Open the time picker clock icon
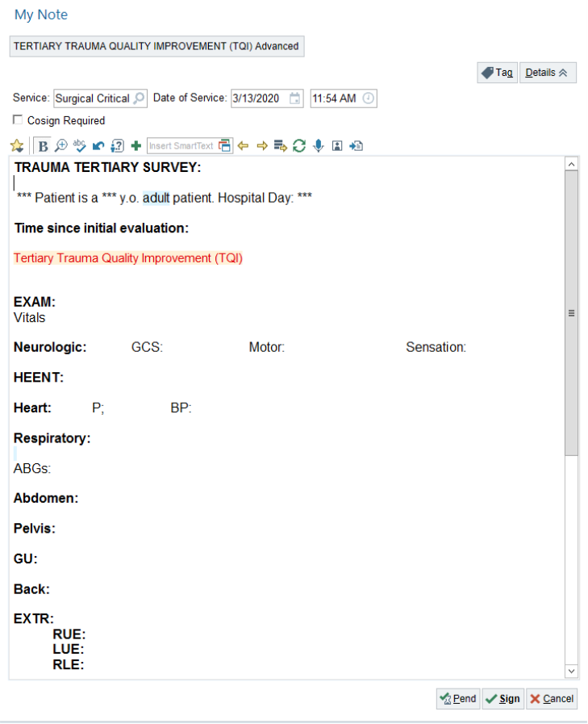This screenshot has height=724, width=588. point(368,98)
